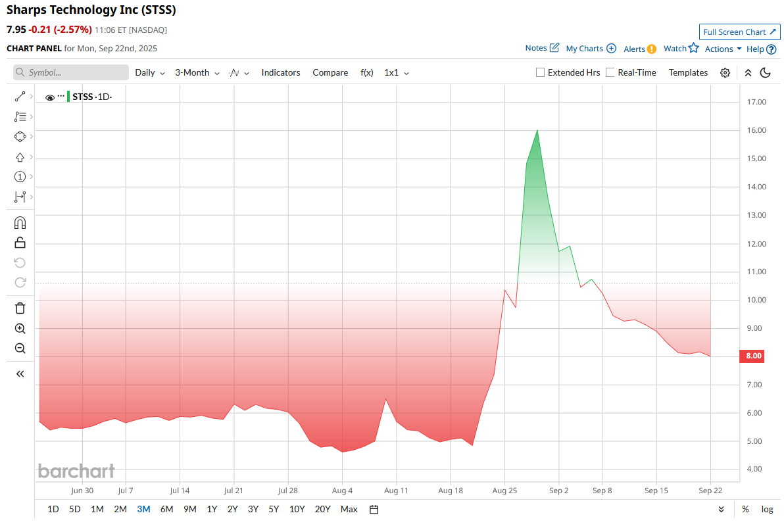This screenshot has height=532, width=784.
Task: Expand the 3-Month period dropdown
Action: coord(197,73)
